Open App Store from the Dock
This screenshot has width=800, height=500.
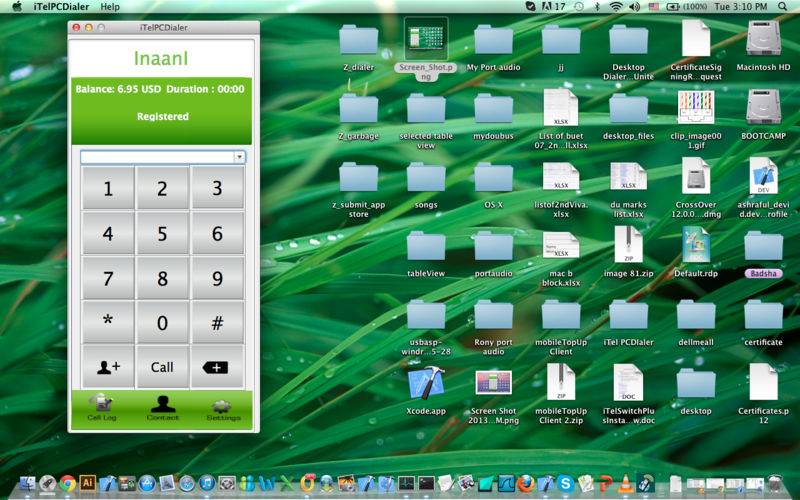(147, 484)
